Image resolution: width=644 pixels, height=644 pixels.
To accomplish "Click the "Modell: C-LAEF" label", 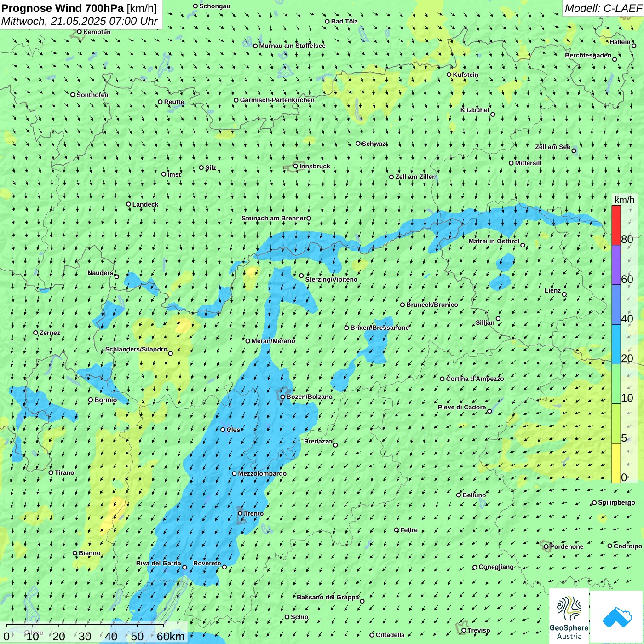I will (603, 8).
